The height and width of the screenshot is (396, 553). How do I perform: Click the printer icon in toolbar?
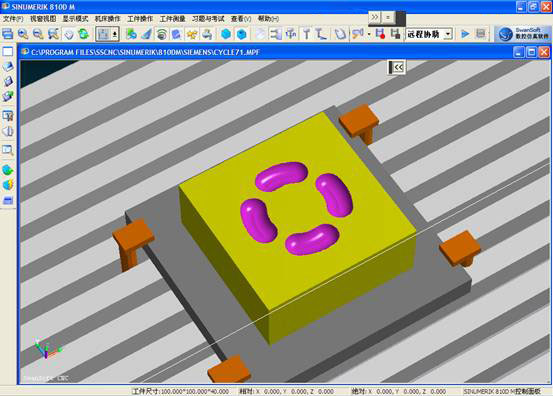coord(207,34)
